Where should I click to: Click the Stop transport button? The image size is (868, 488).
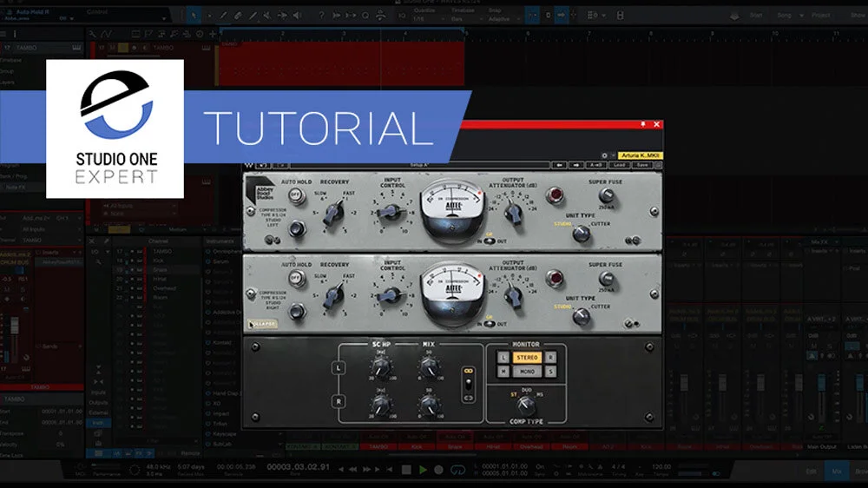coord(406,470)
